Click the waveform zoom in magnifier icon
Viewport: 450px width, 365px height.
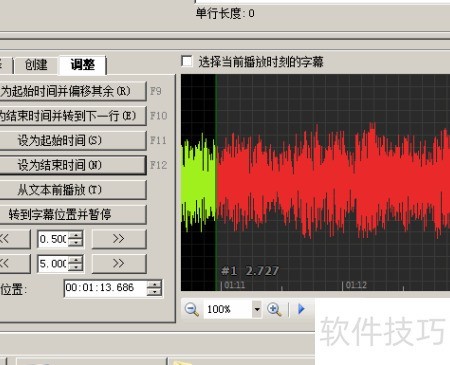tap(274, 310)
